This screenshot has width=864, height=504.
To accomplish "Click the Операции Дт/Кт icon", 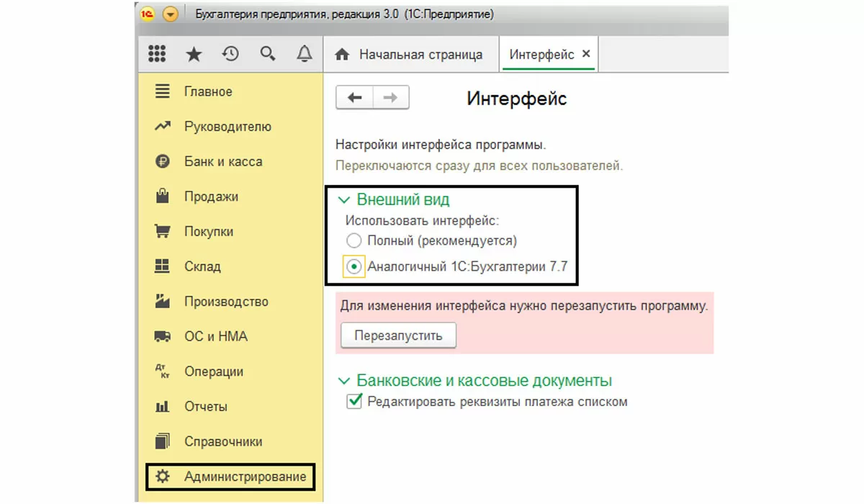I will (x=163, y=372).
